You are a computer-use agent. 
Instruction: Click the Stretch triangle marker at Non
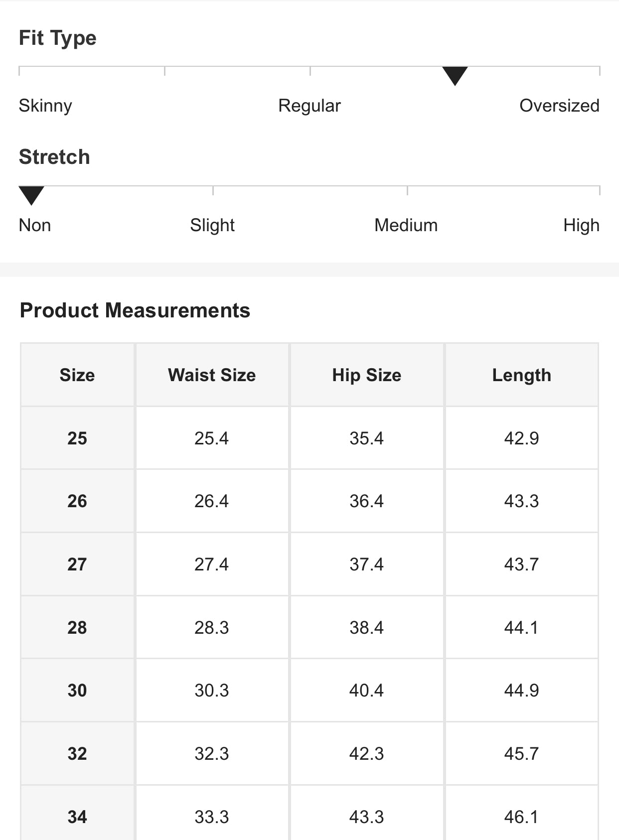(31, 194)
